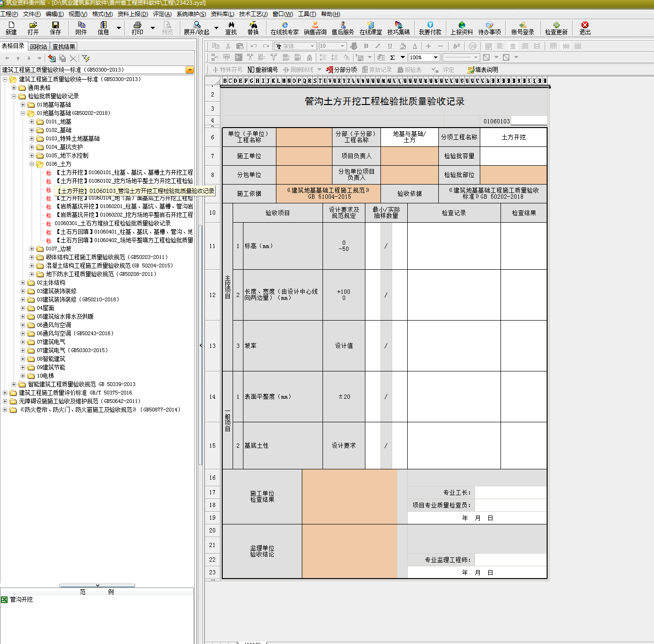Expand the 02主体结构 tree node
This screenshot has height=644, width=654.
pyautogui.click(x=23, y=282)
